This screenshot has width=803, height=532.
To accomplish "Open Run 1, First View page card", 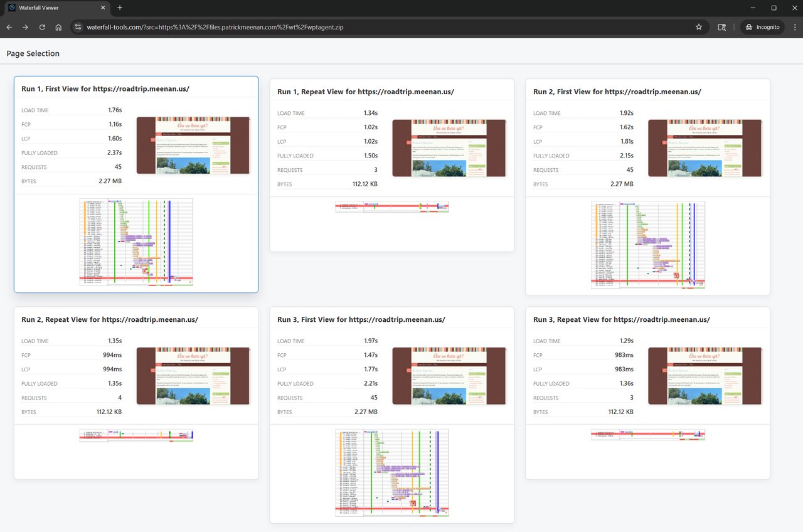I will (x=105, y=89).
